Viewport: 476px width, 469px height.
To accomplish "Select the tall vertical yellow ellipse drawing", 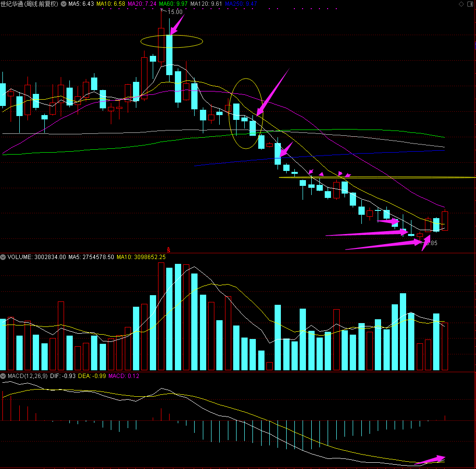I will point(247,113).
